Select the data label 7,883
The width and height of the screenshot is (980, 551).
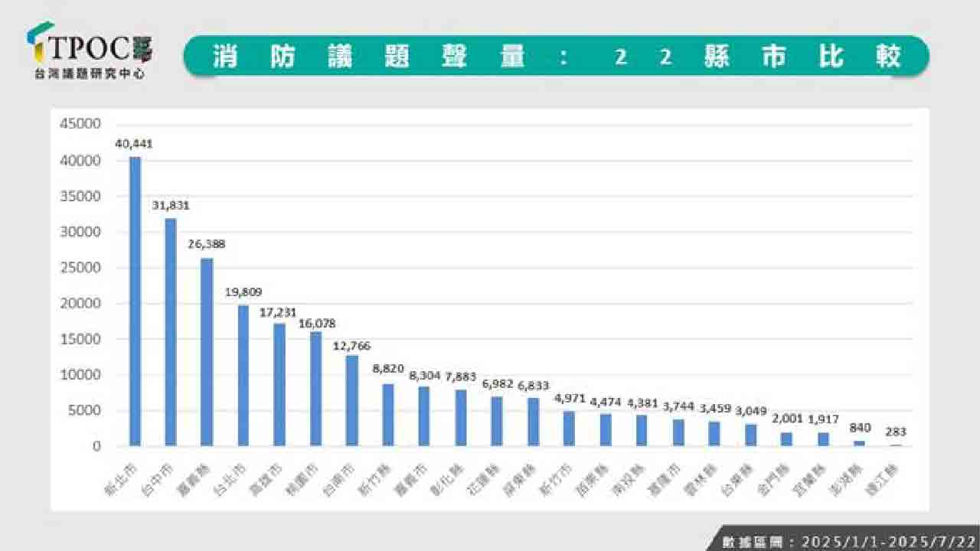click(x=460, y=377)
